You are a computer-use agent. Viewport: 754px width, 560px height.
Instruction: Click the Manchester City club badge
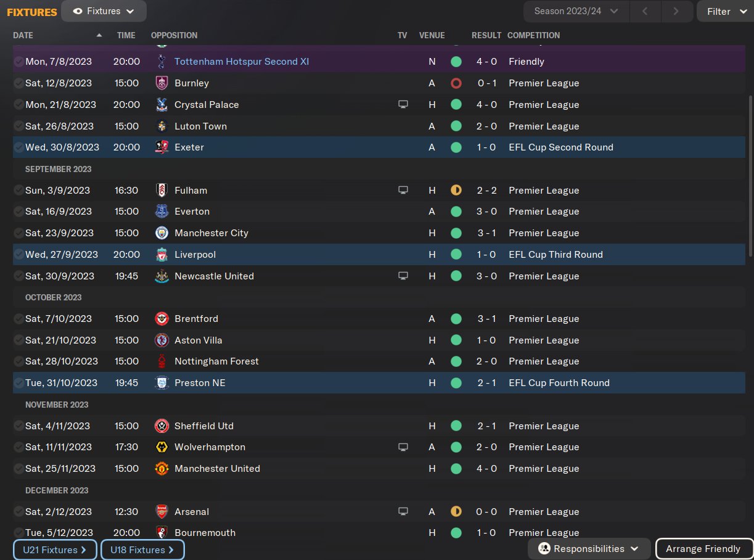162,233
